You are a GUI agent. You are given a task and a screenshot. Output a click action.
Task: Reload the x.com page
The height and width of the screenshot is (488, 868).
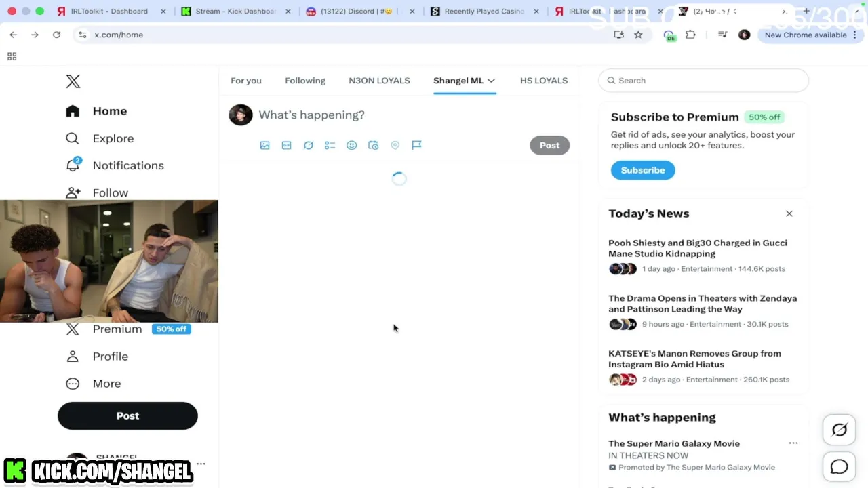point(56,35)
